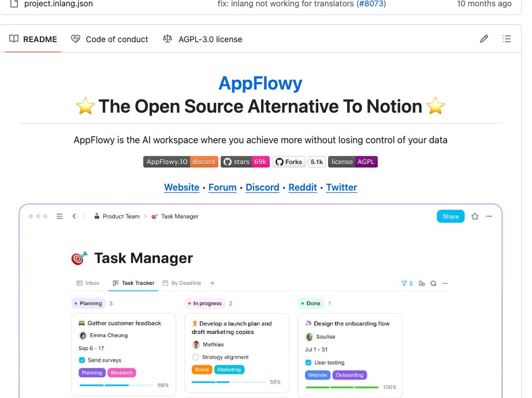Click the heart icon beside Code of conduct

click(76, 39)
